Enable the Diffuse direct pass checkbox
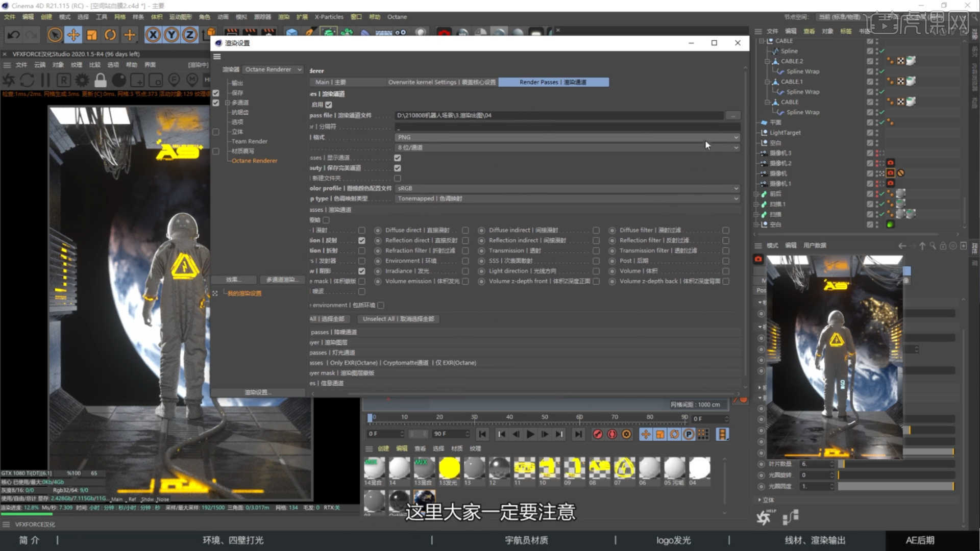980x551 pixels. coord(465,230)
